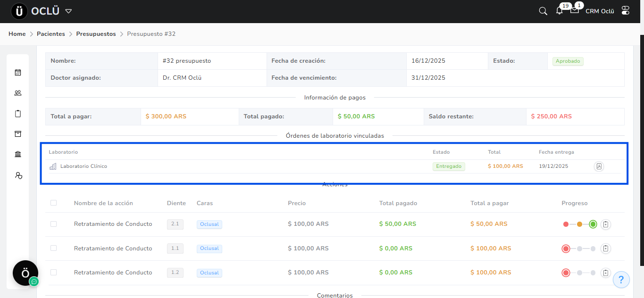
Task: Click the $ 250,00 ARS saldo restante value
Action: tap(551, 116)
